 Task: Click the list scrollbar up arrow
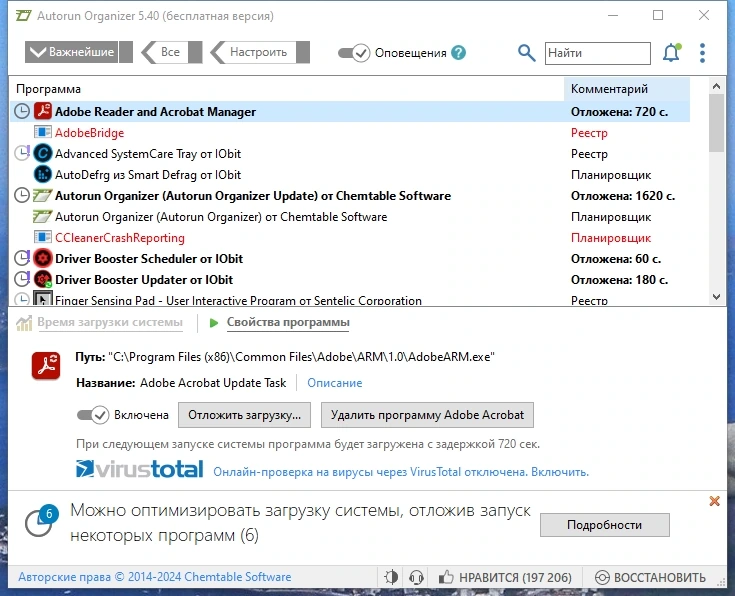716,86
